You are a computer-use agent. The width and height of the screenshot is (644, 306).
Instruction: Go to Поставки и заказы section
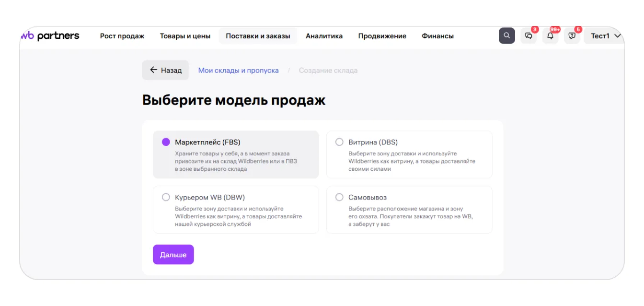258,36
